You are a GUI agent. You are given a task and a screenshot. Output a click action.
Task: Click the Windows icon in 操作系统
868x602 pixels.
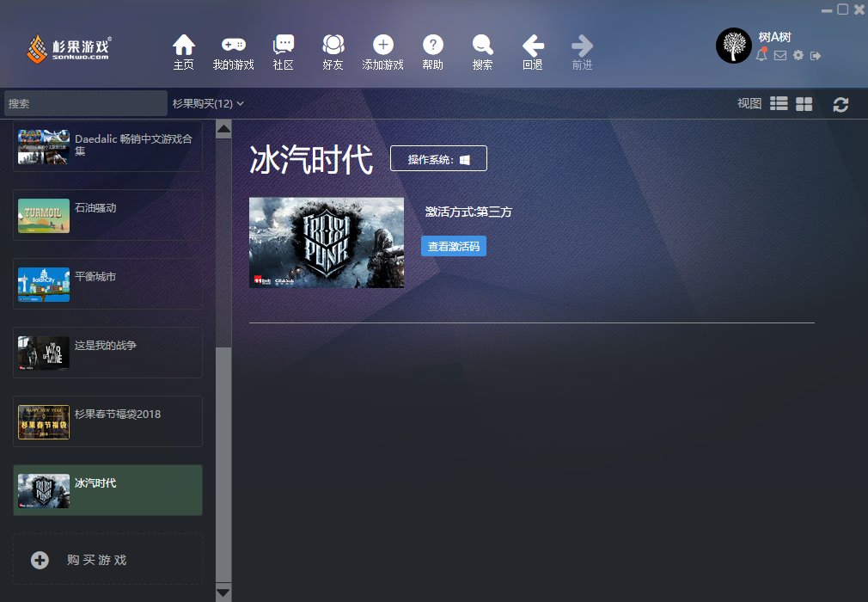pyautogui.click(x=465, y=159)
